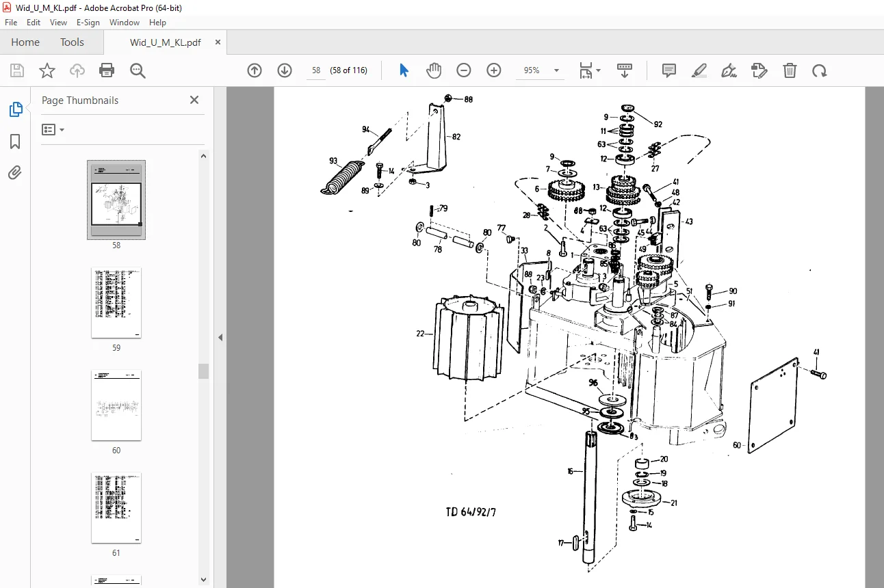Add a sticky note comment
This screenshot has height=588, width=884.
coord(669,70)
